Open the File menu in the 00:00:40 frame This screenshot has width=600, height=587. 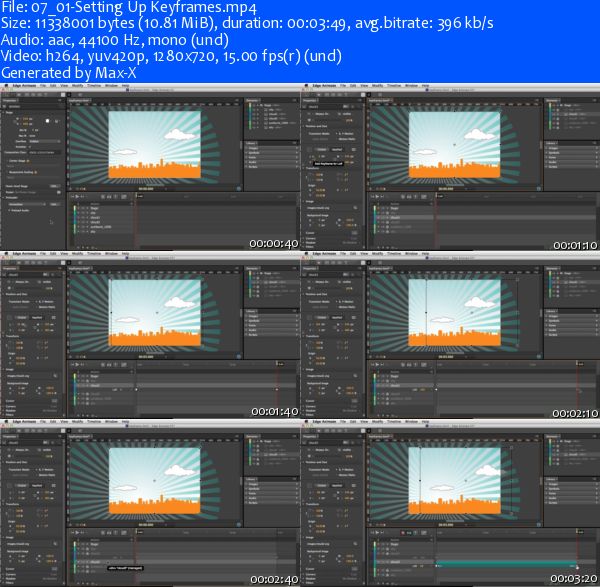click(43, 85)
